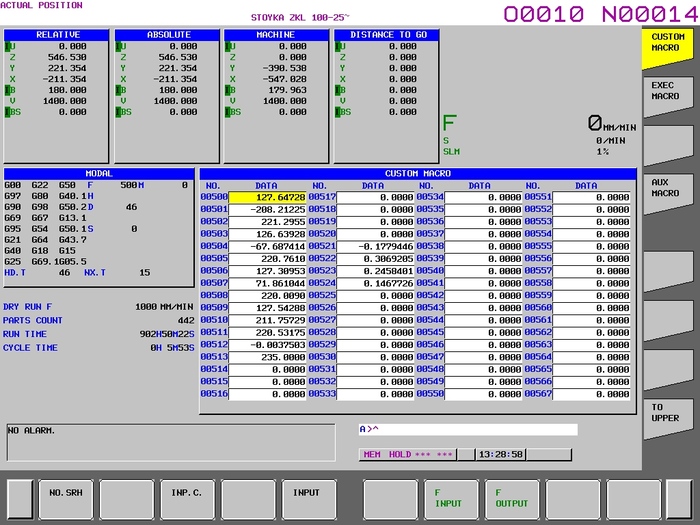
Task: Click the RELATIVE position panel header
Action: [58, 35]
